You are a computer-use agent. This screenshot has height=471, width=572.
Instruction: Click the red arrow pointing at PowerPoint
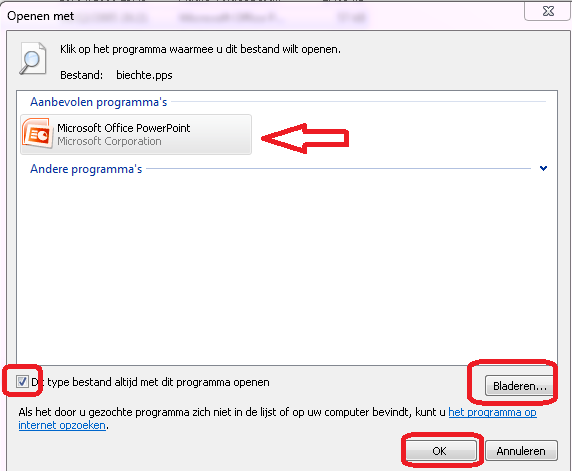[x=305, y=138]
